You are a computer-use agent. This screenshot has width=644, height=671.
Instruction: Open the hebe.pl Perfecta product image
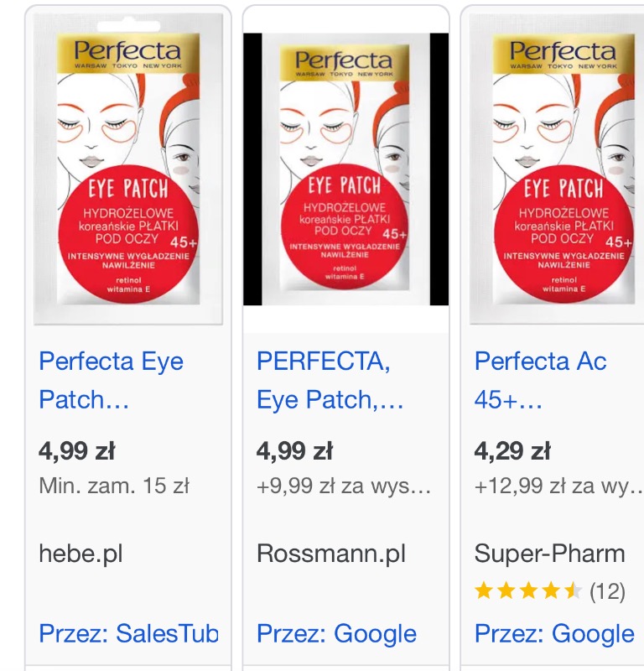coord(128,168)
